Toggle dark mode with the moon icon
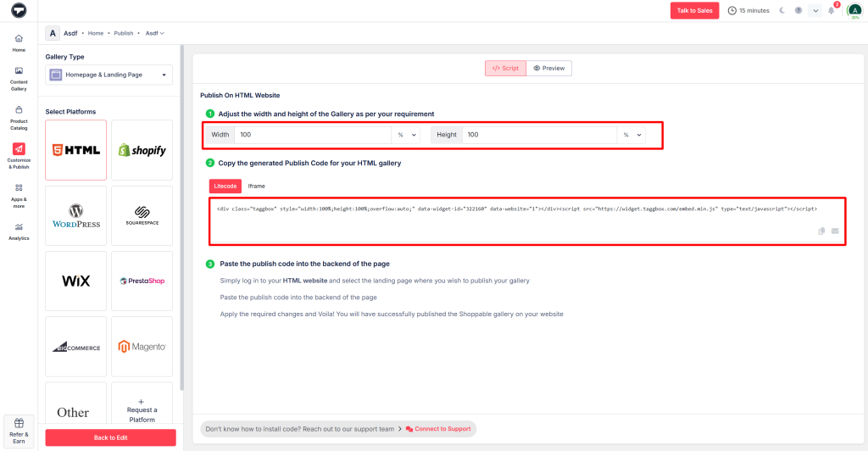Viewport: 868px width, 451px height. 782,10
